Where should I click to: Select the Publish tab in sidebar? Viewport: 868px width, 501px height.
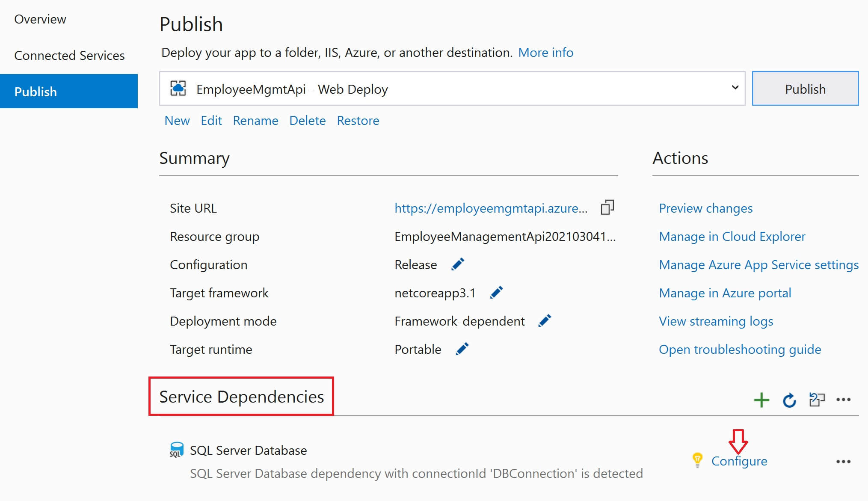[x=69, y=91]
